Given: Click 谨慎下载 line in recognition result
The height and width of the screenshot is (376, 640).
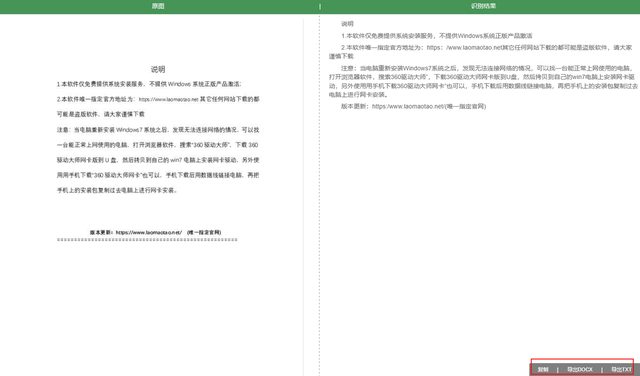Looking at the screenshot, I should pos(341,56).
